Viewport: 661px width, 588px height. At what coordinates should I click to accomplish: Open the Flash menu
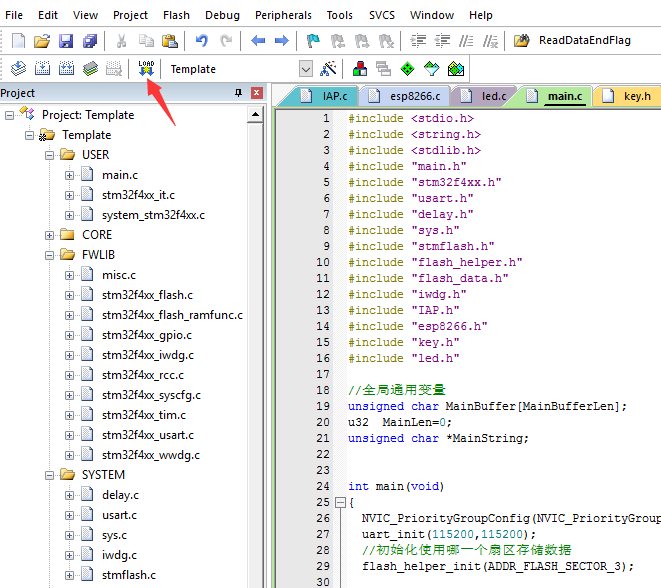pos(176,15)
